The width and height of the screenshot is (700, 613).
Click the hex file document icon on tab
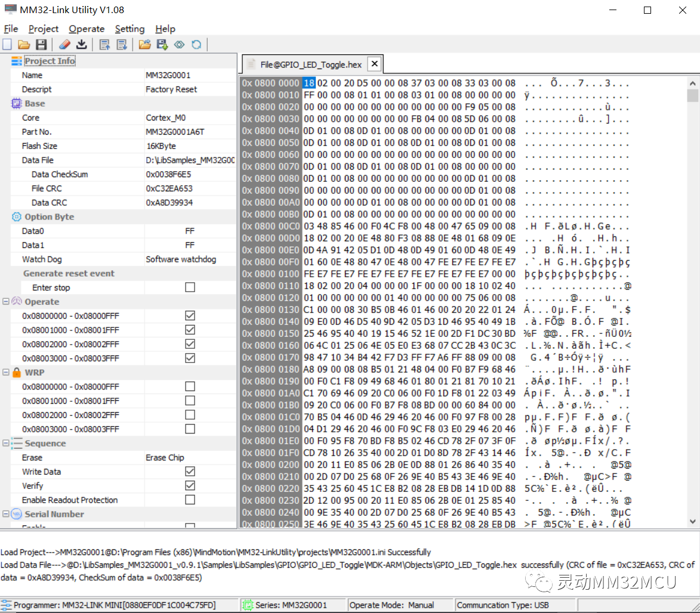click(x=251, y=64)
